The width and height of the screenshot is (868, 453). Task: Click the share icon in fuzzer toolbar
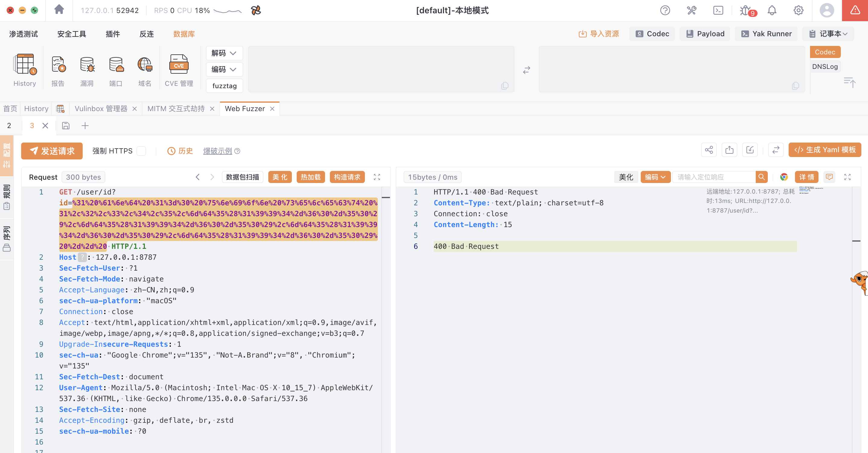[x=709, y=150]
